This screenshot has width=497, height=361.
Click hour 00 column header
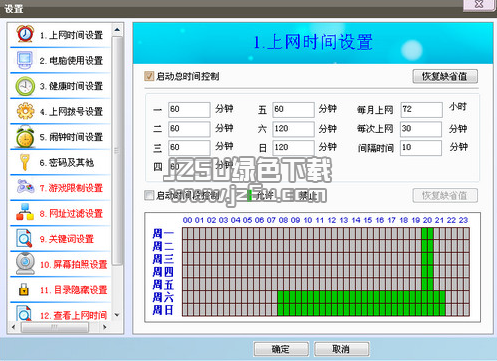187,220
